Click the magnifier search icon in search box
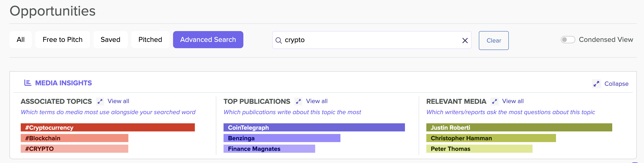Image resolution: width=644 pixels, height=163 pixels. pos(278,40)
